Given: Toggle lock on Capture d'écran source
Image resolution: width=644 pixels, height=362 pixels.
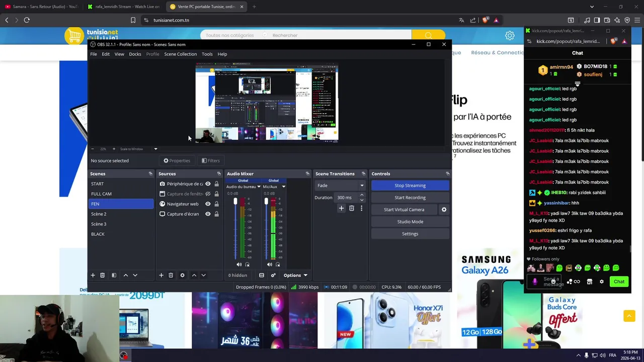Looking at the screenshot, I should point(216,214).
